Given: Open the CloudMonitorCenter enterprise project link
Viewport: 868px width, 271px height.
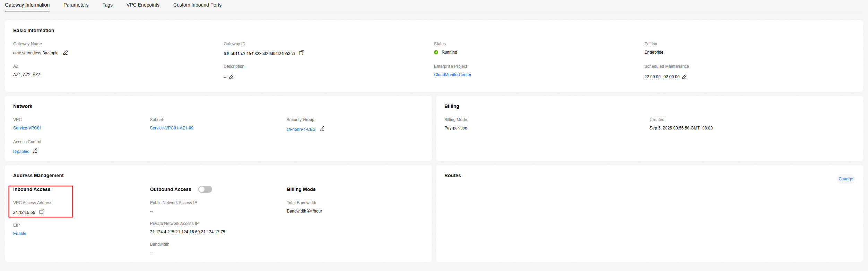Looking at the screenshot, I should [x=453, y=75].
